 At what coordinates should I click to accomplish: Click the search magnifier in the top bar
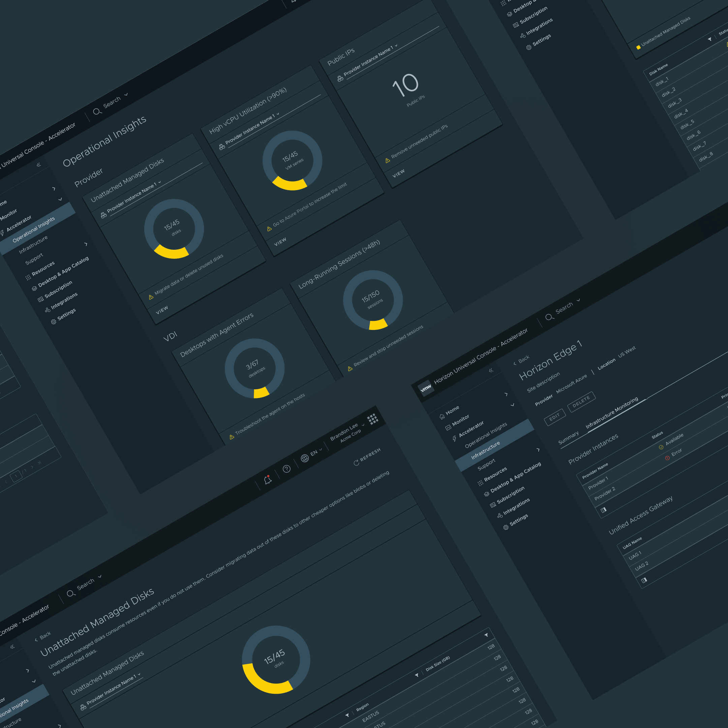(97, 112)
